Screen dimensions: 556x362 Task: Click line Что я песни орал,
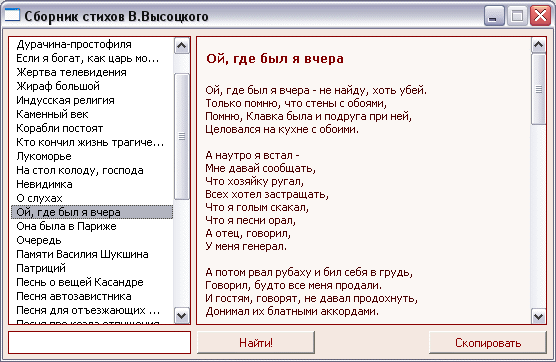tap(251, 221)
